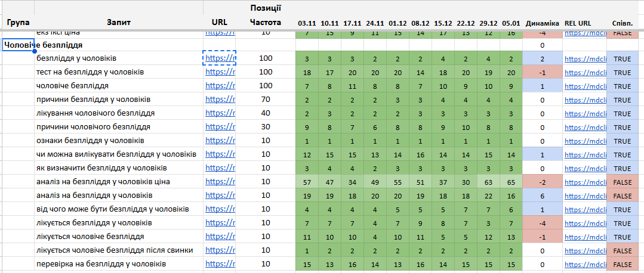Select the 'Співп.' column header cell
This screenshot has height=273, width=644.
[623, 23]
